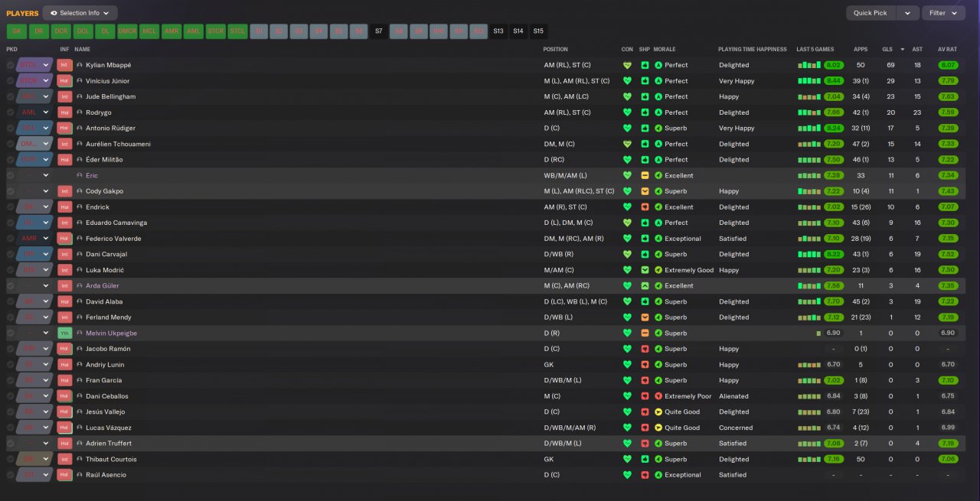
Task: Select the GK position slot button
Action: (16, 31)
